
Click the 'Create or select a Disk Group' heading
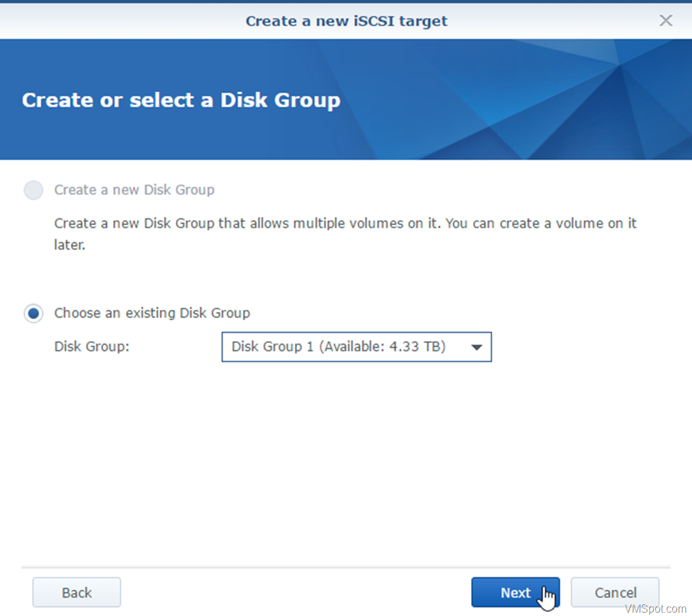tap(181, 100)
